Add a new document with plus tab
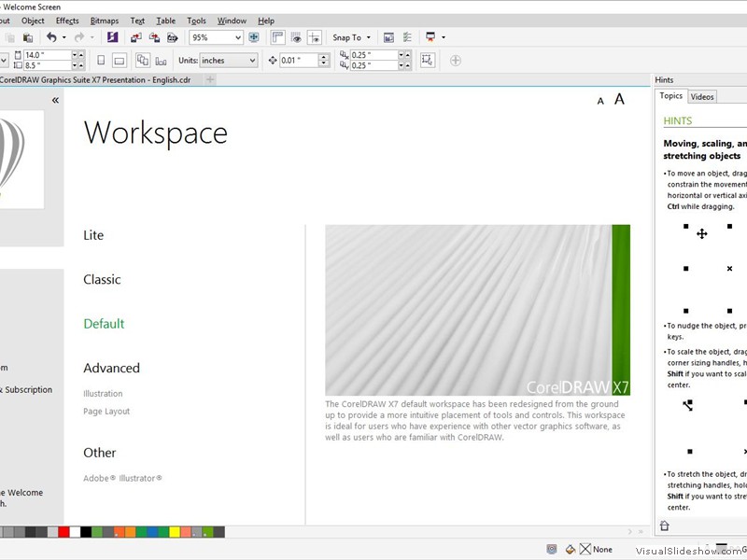The width and height of the screenshot is (747, 560). click(209, 79)
